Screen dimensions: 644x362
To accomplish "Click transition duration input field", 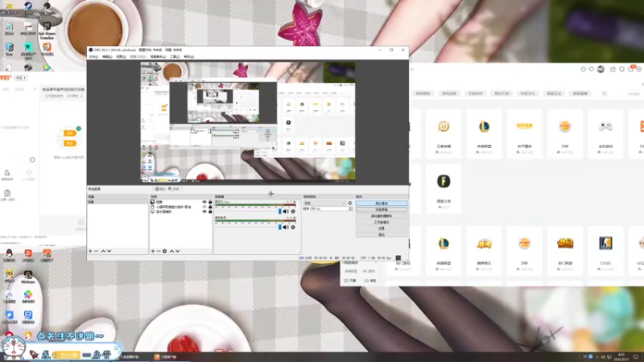I will tap(329, 209).
